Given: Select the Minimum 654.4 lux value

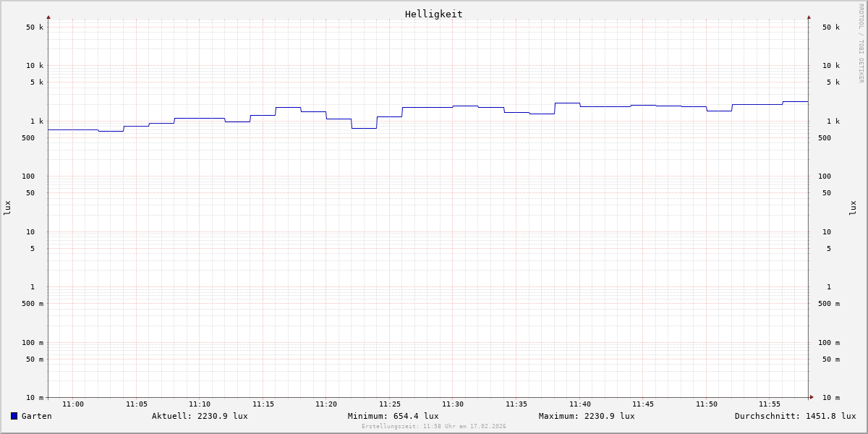Looking at the screenshot, I should pyautogui.click(x=393, y=416).
